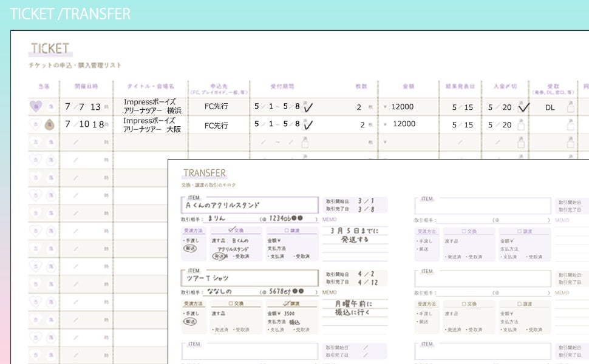This screenshot has height=364, width=589.
Task: Click the 取引相手 name まりん
Action: pyautogui.click(x=216, y=218)
